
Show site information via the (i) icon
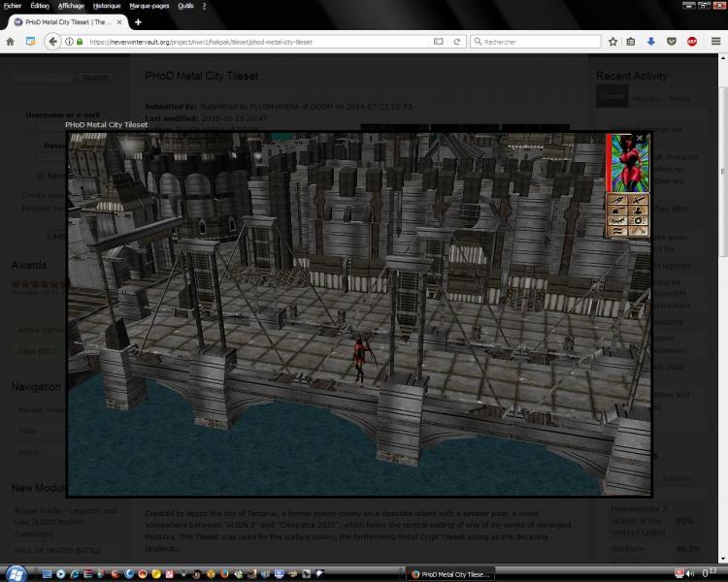69,42
